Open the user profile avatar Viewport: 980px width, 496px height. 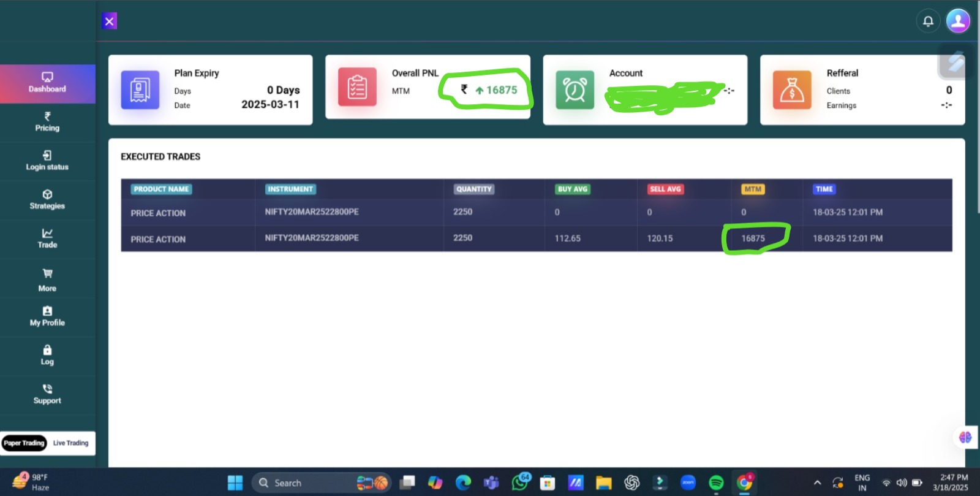[958, 21]
